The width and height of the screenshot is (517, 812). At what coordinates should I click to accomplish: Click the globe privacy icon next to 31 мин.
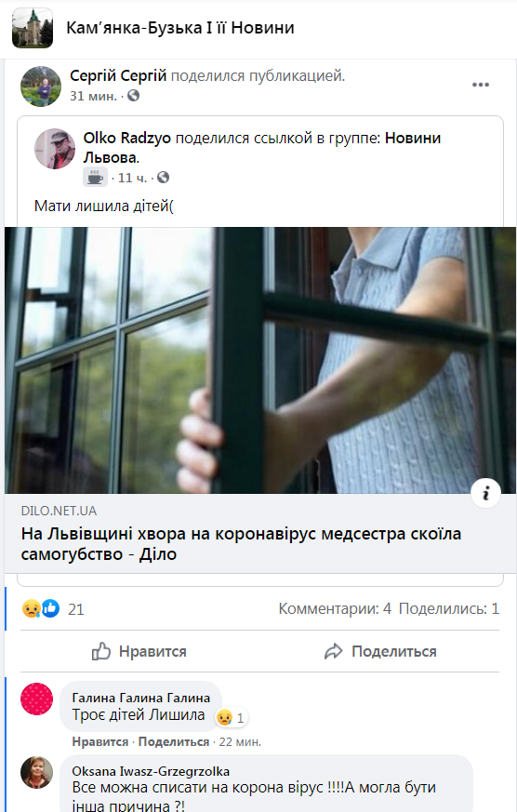pos(134,96)
